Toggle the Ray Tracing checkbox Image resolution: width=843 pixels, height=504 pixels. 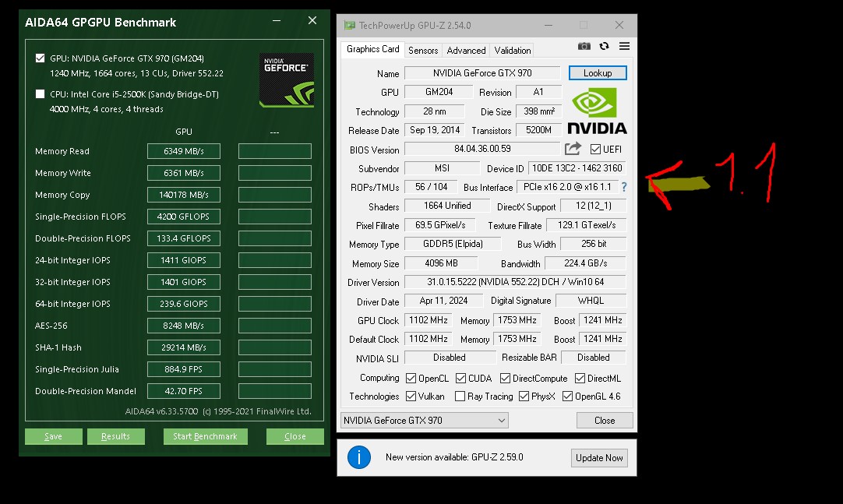click(x=460, y=396)
